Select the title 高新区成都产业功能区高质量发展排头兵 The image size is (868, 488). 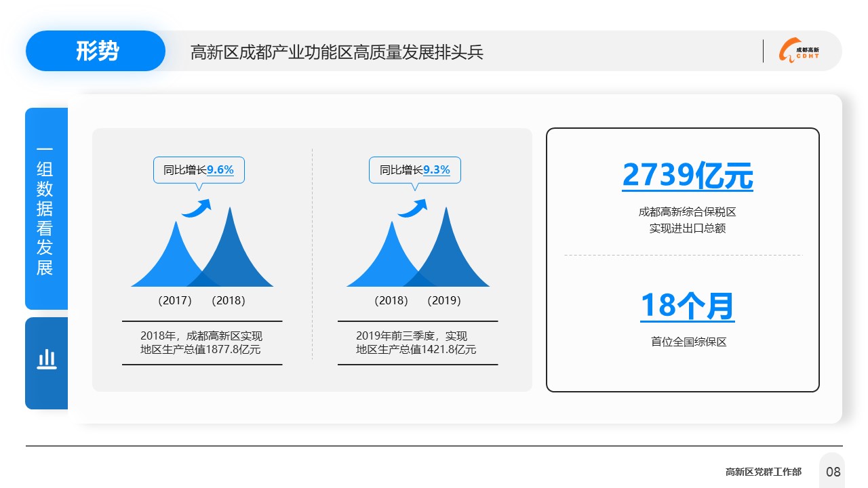tap(337, 52)
